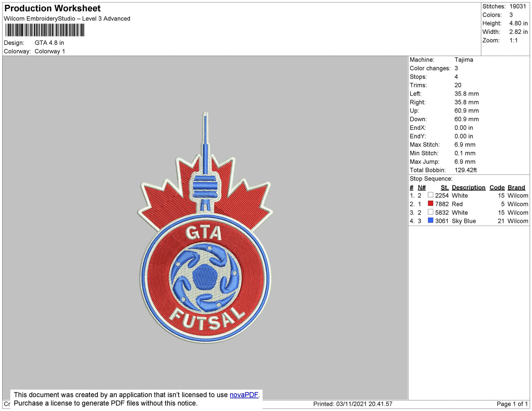Viewport: 532px width, 411px height.
Task: Select the Max Jump value '6.9 mm'
Action: click(465, 162)
